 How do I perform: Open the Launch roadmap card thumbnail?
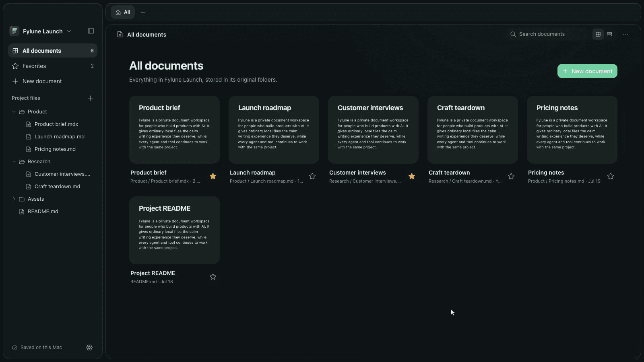[274, 130]
